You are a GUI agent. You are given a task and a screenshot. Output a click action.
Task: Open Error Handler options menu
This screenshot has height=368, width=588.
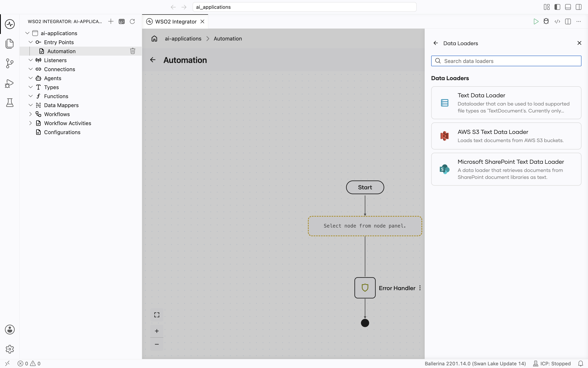(x=420, y=288)
